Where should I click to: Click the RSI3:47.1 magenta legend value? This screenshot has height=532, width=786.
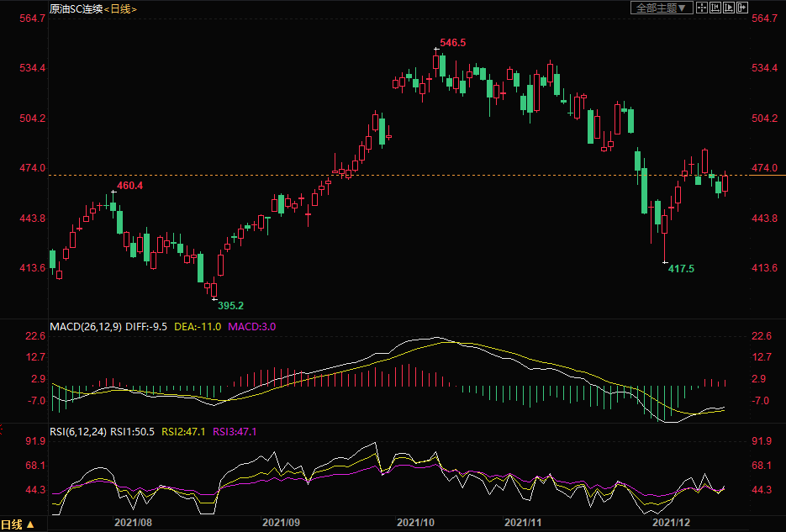click(x=235, y=432)
